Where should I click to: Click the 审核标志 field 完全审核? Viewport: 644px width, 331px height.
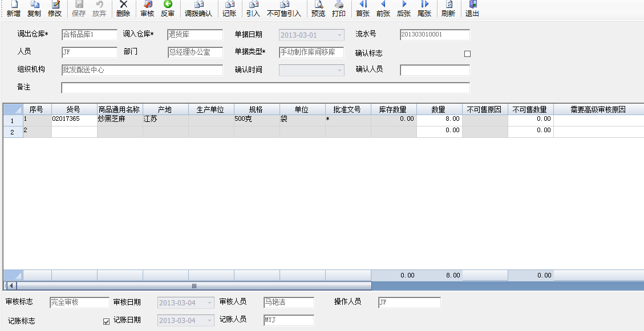(x=80, y=303)
